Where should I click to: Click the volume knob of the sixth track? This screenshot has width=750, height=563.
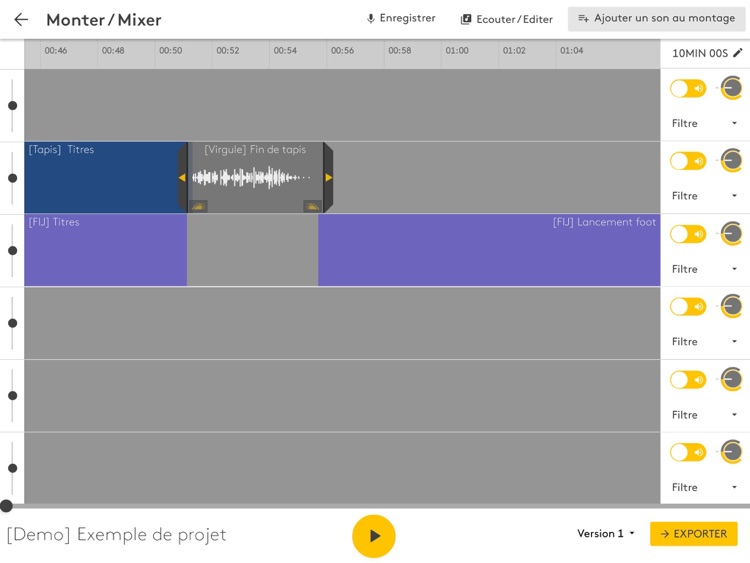(731, 452)
